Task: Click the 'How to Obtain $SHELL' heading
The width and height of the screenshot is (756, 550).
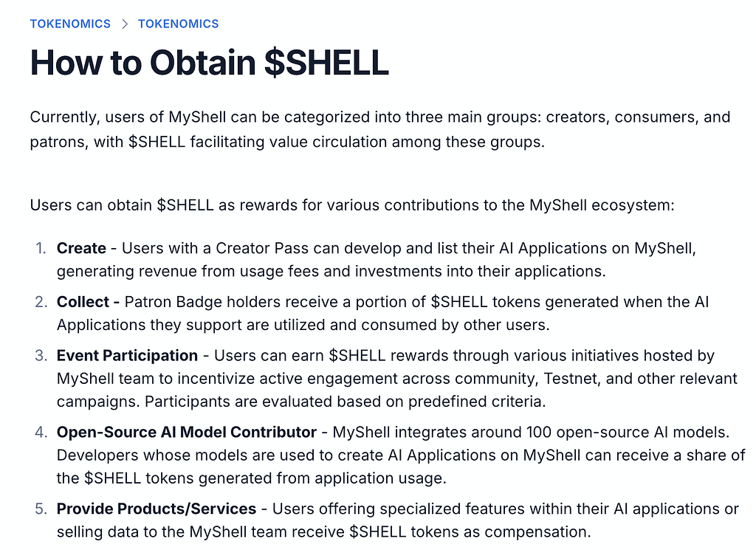Action: coord(209,63)
